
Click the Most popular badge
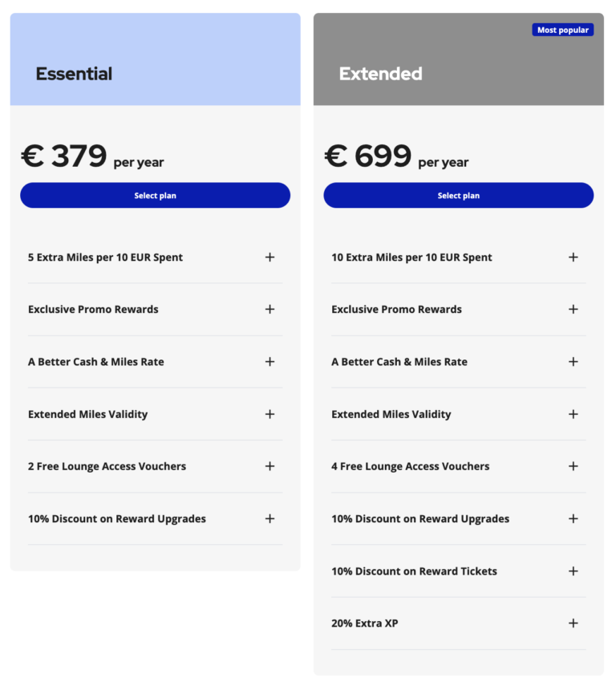pos(562,29)
